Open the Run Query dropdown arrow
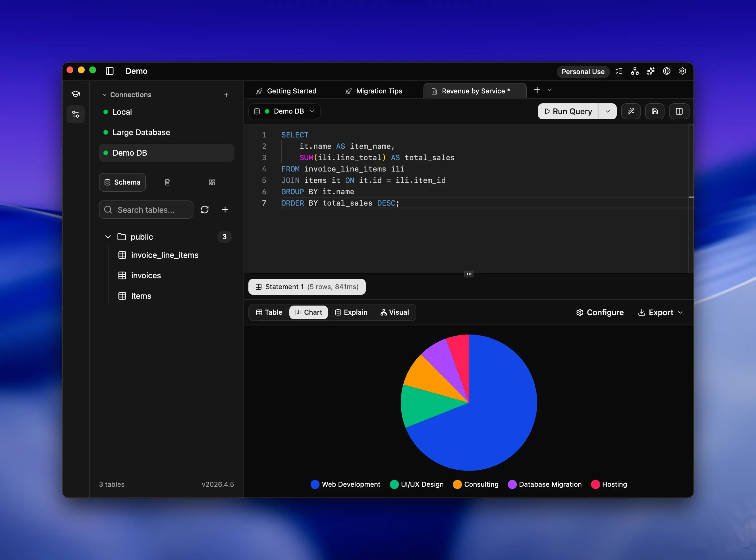 pos(607,111)
